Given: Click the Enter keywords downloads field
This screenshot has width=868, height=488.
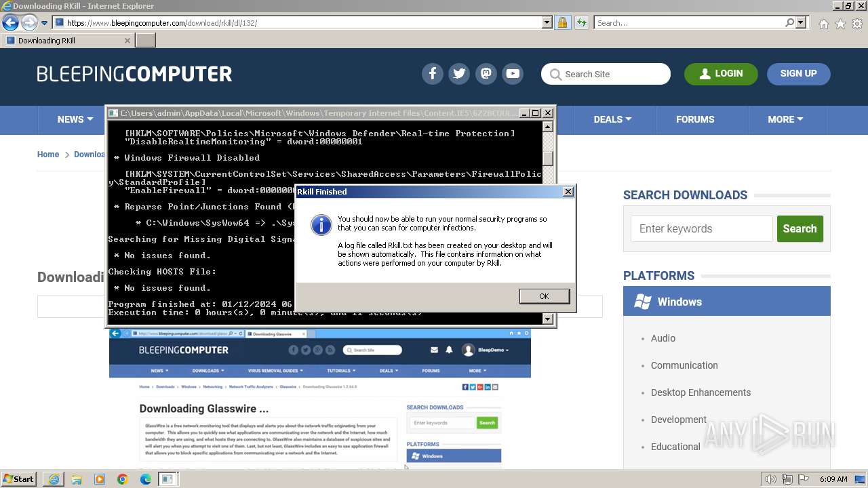Looking at the screenshot, I should tap(701, 229).
